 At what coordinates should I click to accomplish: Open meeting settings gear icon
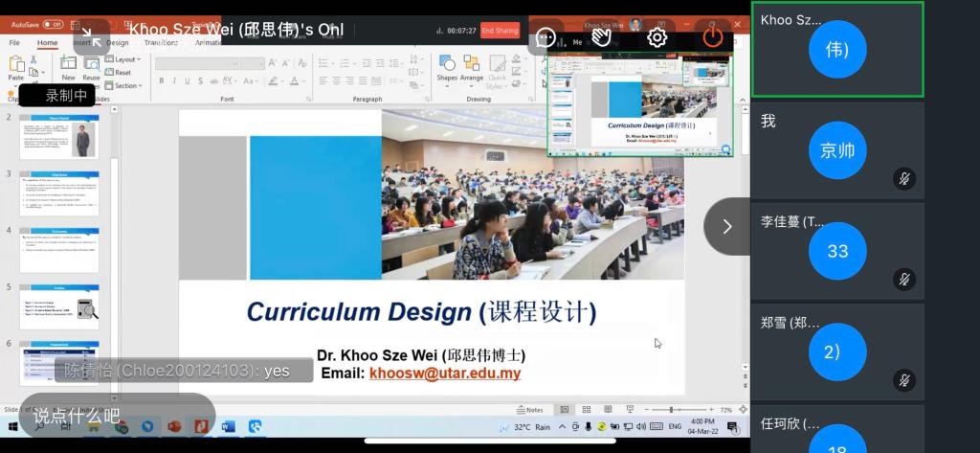[657, 37]
